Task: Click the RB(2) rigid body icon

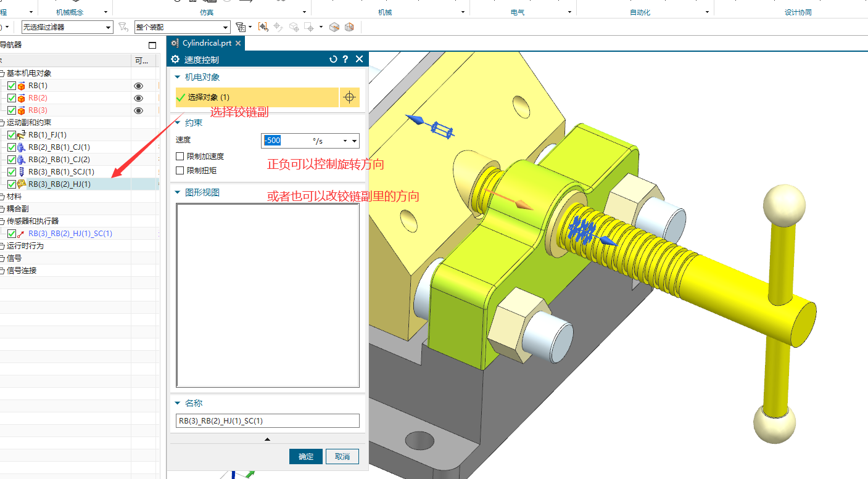Action: [x=22, y=98]
